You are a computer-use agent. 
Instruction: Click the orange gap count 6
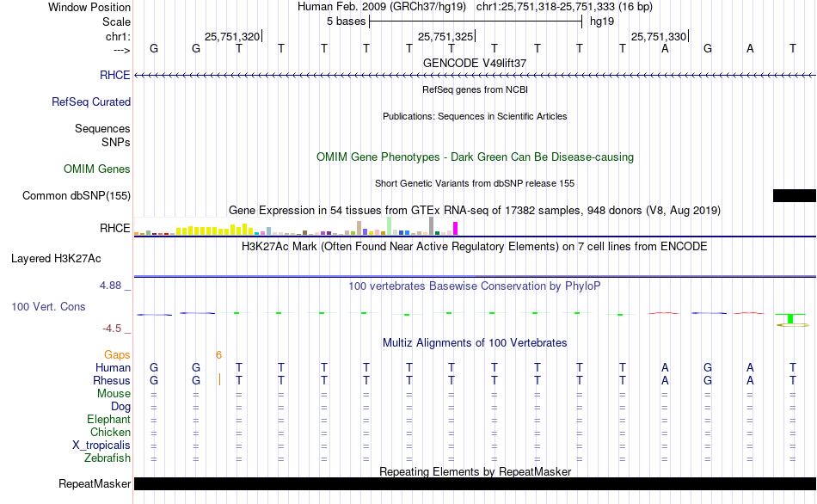coord(218,355)
